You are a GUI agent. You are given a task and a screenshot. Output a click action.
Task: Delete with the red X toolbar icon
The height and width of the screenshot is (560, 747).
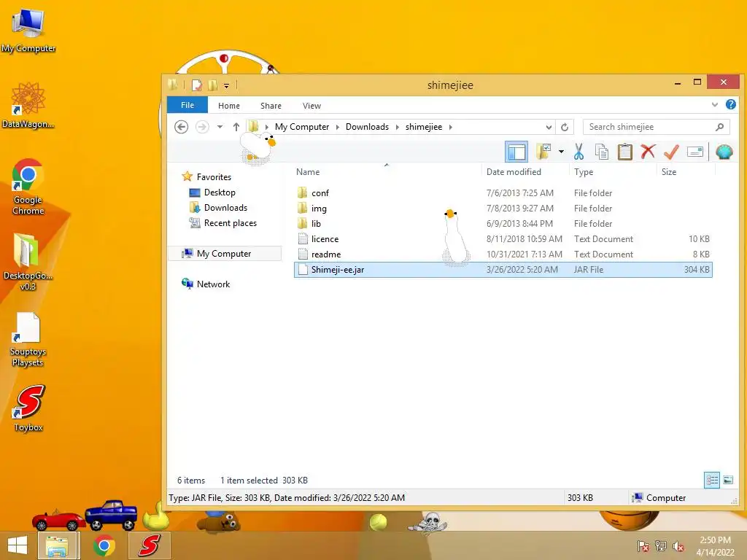coord(648,152)
